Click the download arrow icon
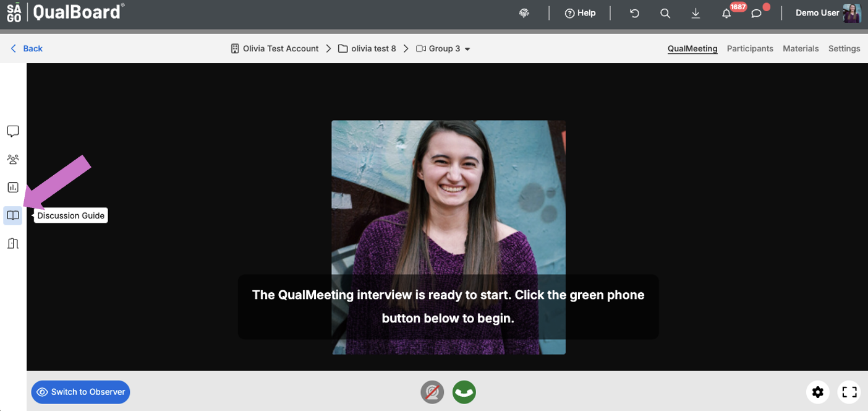 click(x=696, y=13)
